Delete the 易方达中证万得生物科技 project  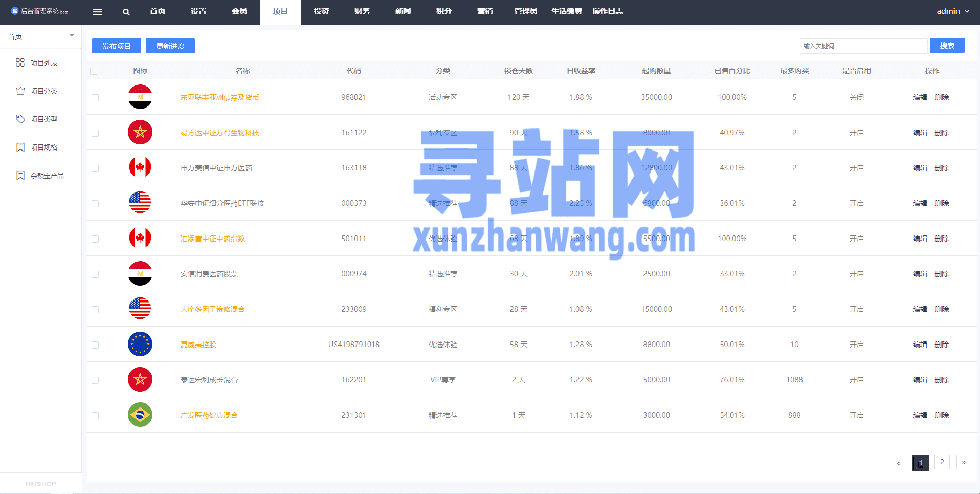coord(942,133)
